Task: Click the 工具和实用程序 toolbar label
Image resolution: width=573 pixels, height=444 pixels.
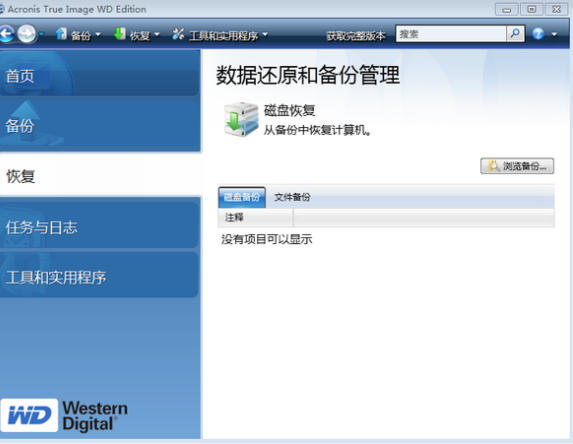Action: (x=224, y=35)
